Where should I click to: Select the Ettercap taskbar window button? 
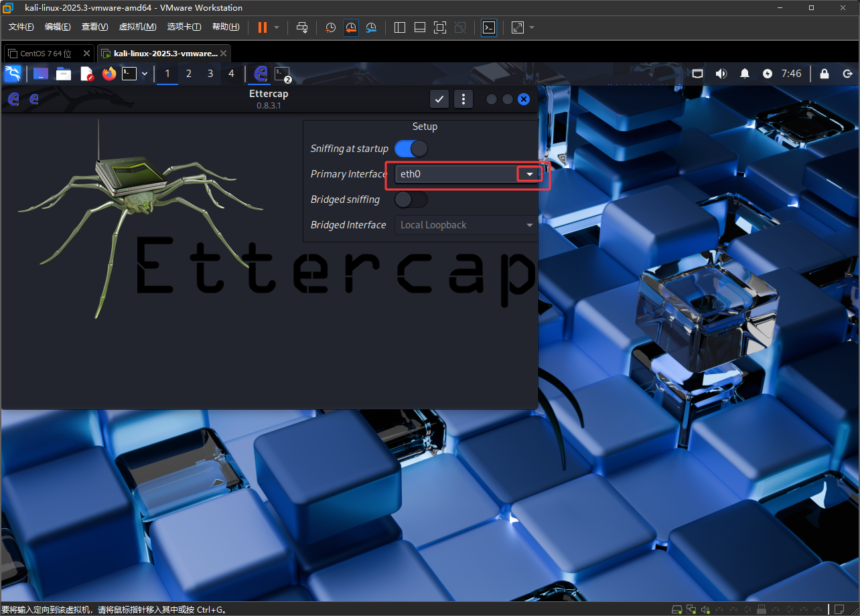[x=261, y=74]
